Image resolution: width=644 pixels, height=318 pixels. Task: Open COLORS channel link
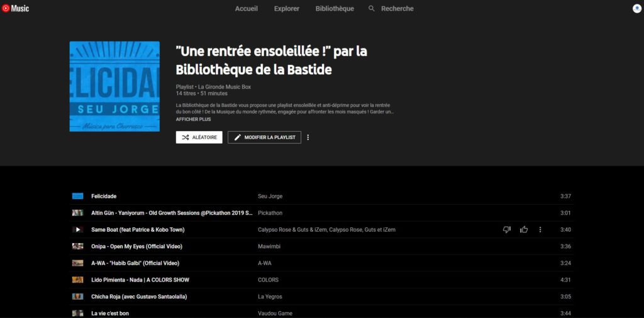[x=268, y=280]
